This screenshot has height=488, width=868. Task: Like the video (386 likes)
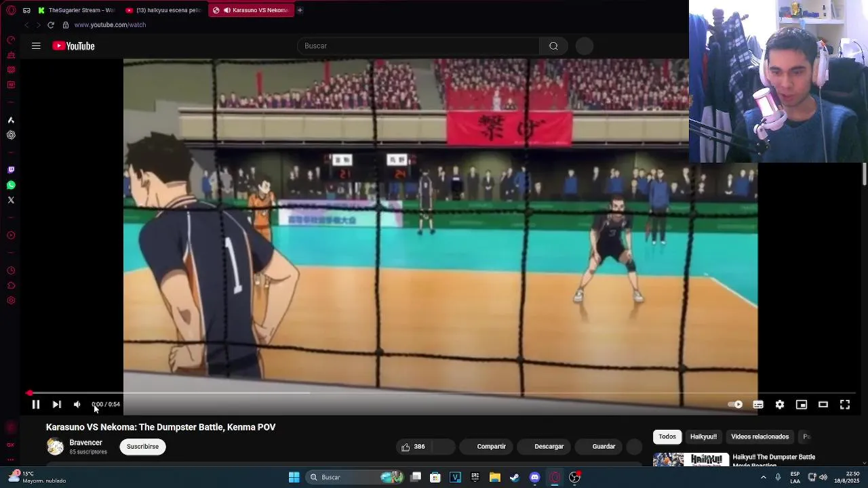pos(414,447)
